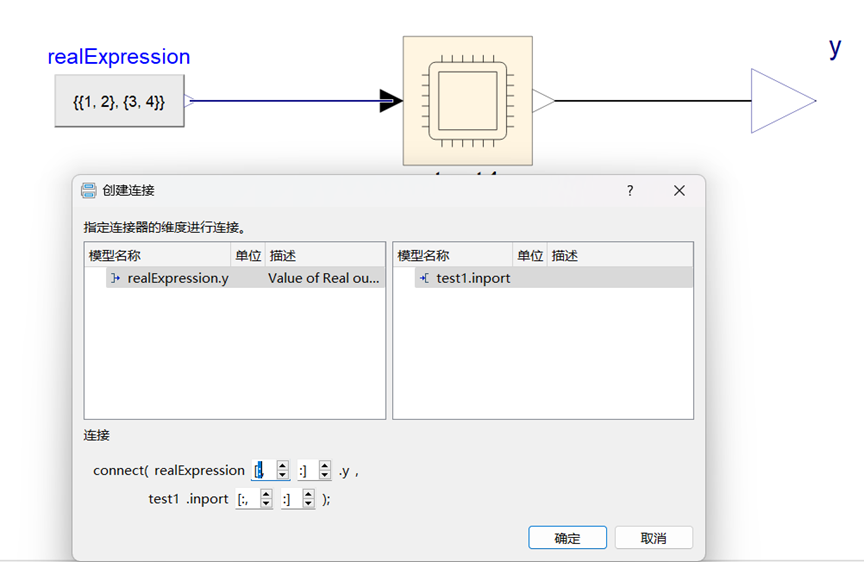
Task: Click the y output triangle connector
Action: 783,101
